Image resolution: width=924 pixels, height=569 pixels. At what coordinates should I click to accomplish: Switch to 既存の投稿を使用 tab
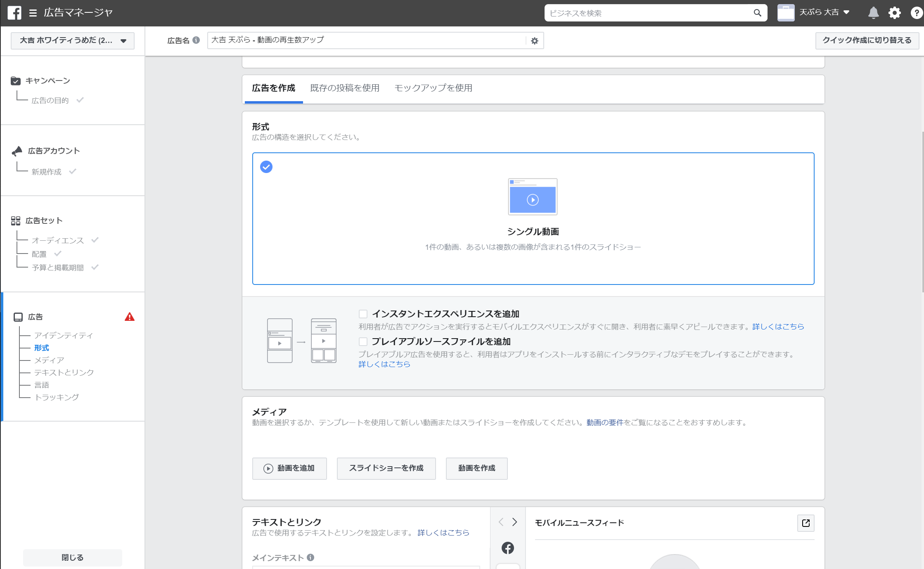(x=344, y=88)
